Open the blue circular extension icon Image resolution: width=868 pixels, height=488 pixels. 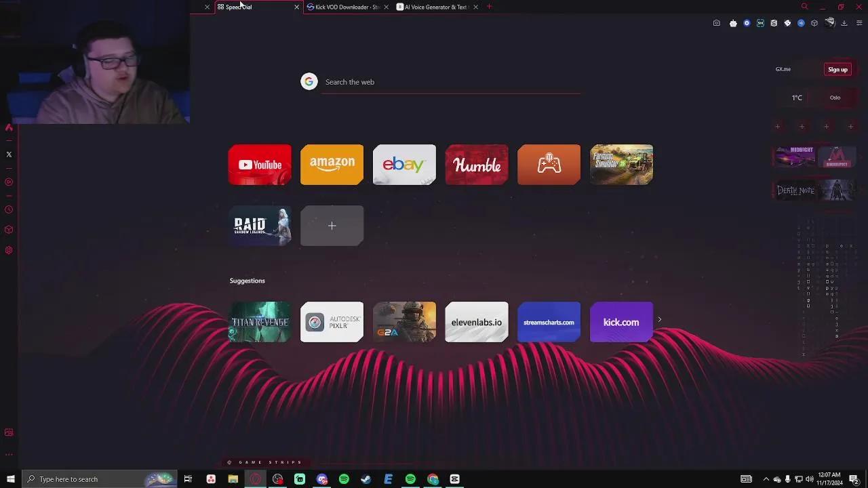coord(747,23)
